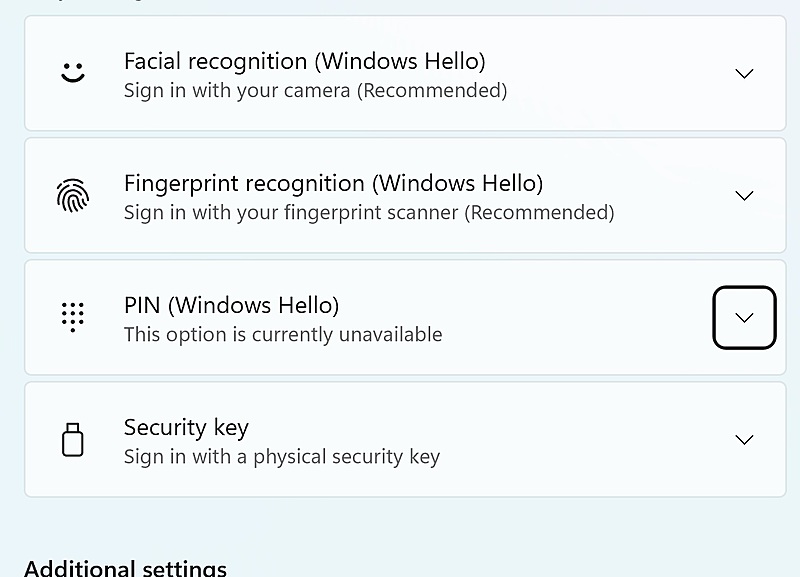The height and width of the screenshot is (577, 800).
Task: Click the PIN unavailable status text
Action: (x=283, y=334)
